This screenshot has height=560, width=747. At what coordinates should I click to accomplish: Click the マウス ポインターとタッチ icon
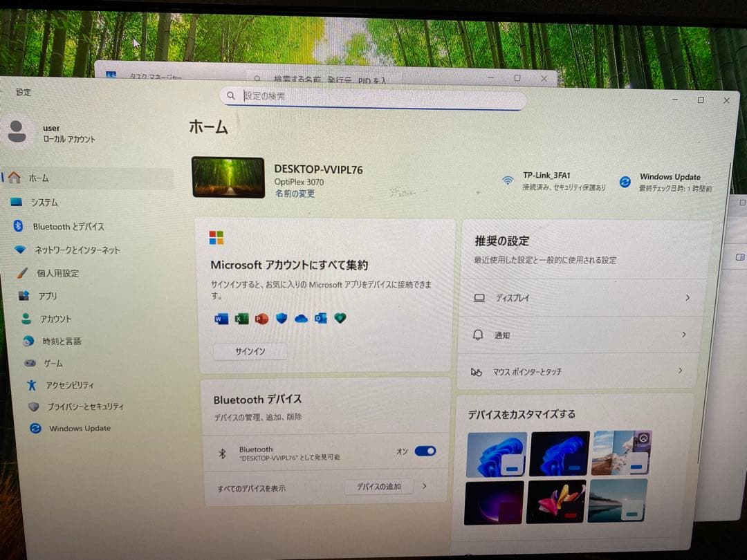click(x=476, y=372)
